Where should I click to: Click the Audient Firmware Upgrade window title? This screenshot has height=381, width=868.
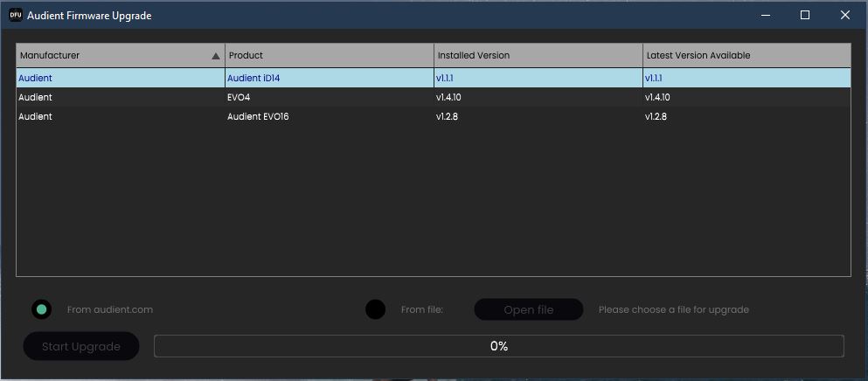coord(89,16)
